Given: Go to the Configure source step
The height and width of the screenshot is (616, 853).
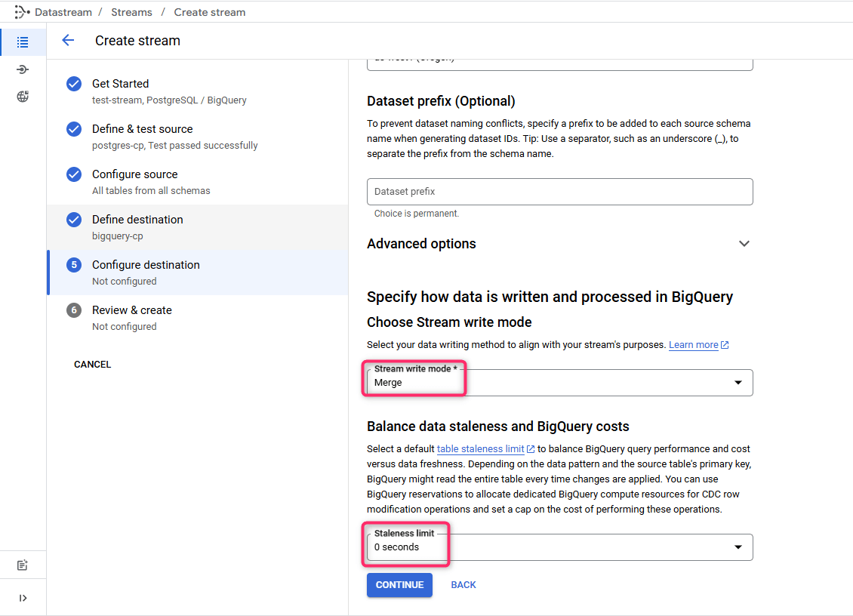Looking at the screenshot, I should pyautogui.click(x=198, y=182).
